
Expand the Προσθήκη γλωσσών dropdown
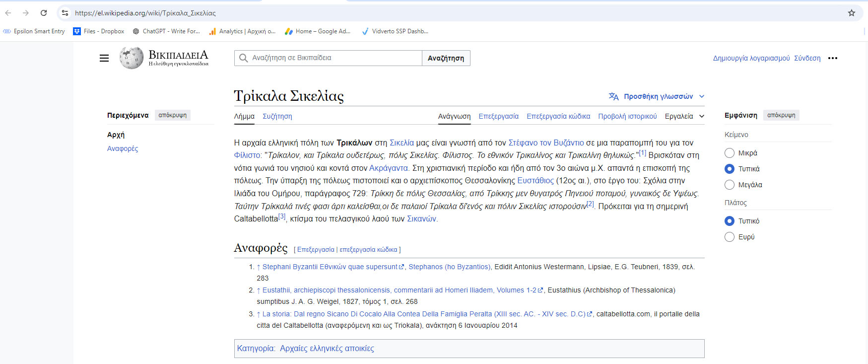coord(657,96)
